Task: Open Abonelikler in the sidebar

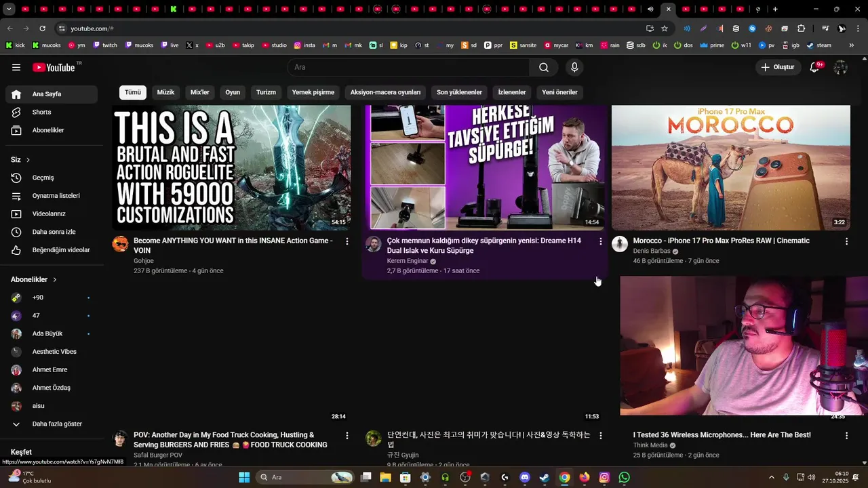Action: click(52, 130)
